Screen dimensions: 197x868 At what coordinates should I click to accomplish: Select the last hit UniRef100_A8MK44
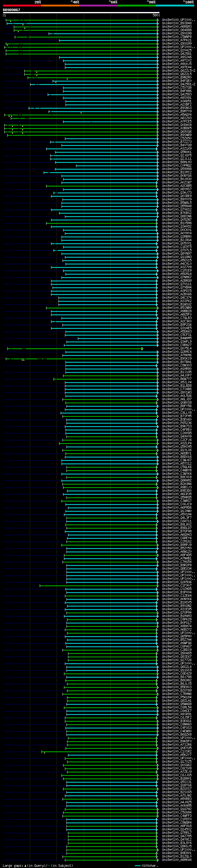(176, 860)
